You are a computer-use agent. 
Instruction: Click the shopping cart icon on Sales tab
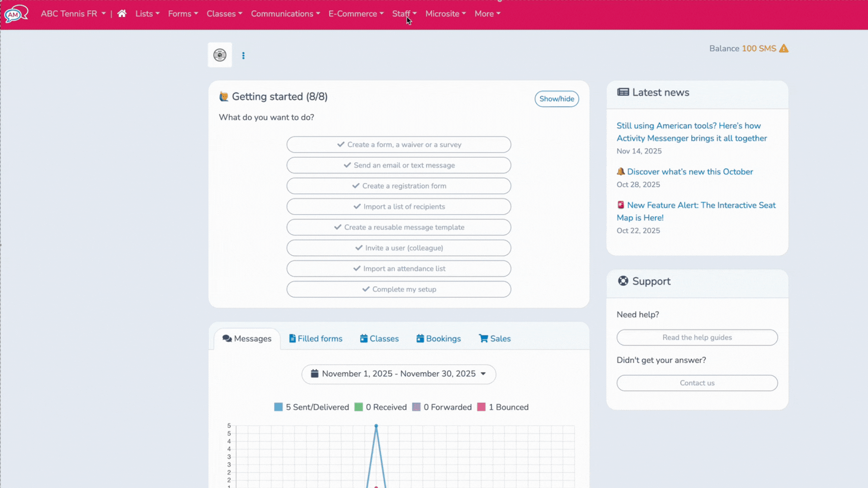[482, 338]
